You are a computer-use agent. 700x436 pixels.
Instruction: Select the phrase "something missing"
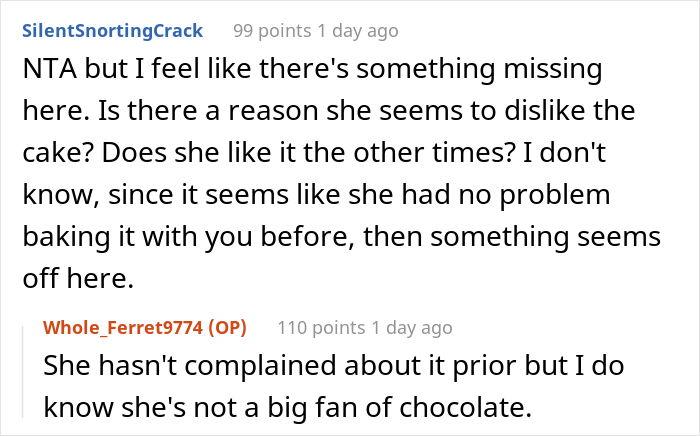coord(479,70)
